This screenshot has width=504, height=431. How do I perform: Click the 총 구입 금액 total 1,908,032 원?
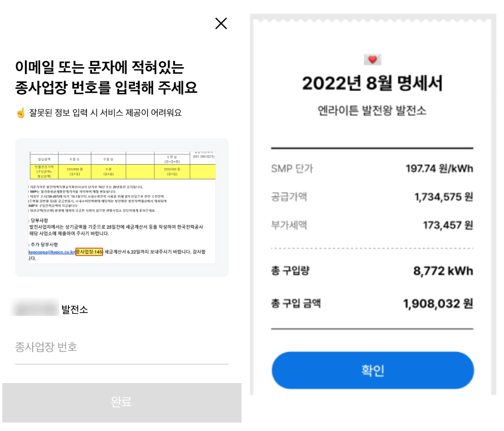tap(438, 304)
